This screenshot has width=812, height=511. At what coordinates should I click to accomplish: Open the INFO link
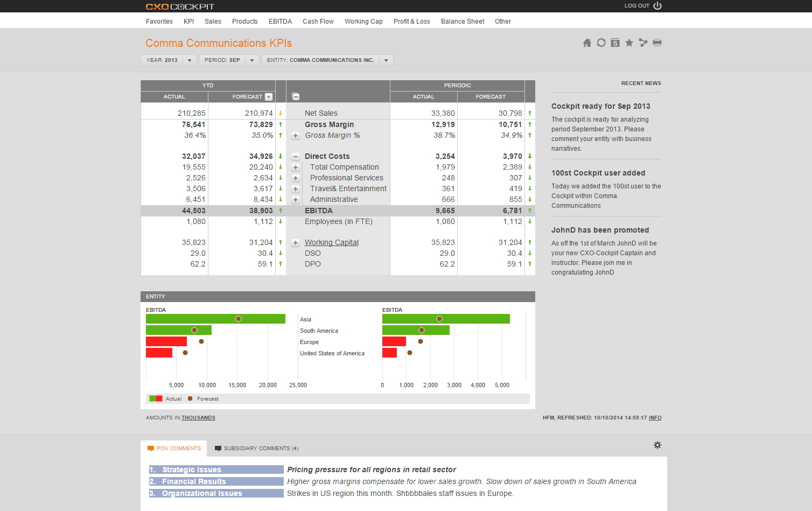[x=655, y=418]
